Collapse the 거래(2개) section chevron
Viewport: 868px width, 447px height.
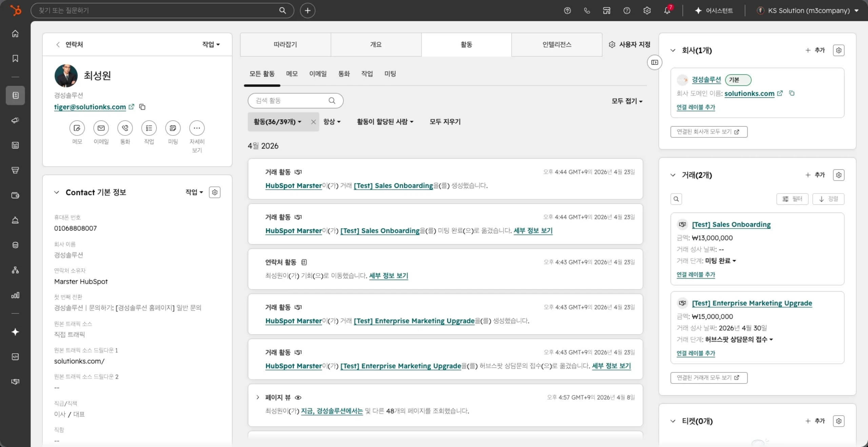click(673, 175)
